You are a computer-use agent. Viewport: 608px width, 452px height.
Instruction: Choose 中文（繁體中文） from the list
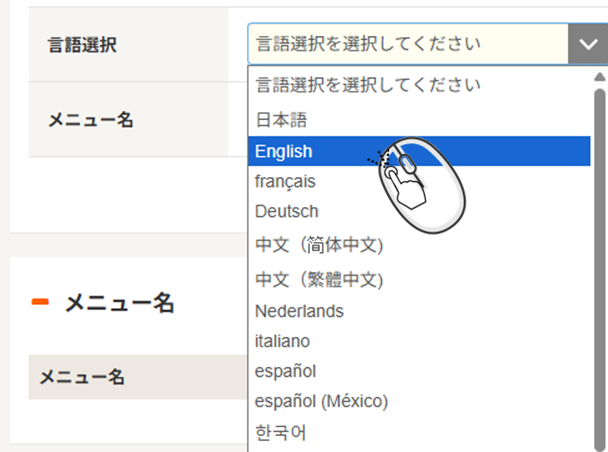pos(319,278)
